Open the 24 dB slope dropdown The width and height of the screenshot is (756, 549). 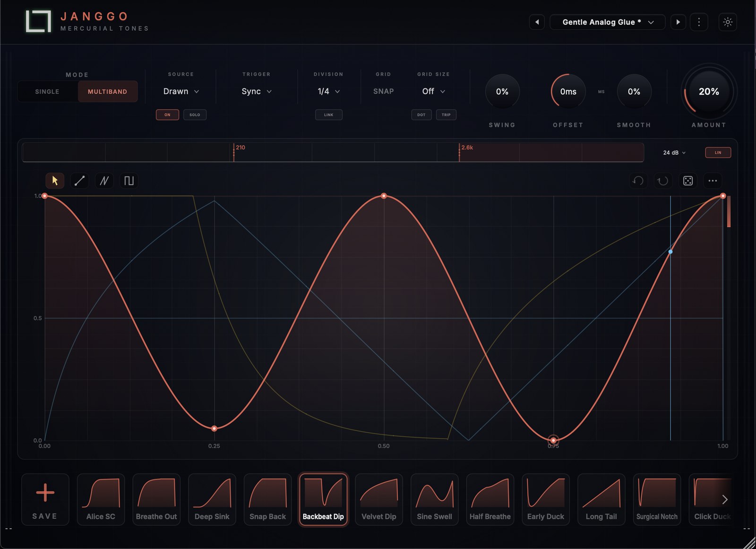(674, 153)
